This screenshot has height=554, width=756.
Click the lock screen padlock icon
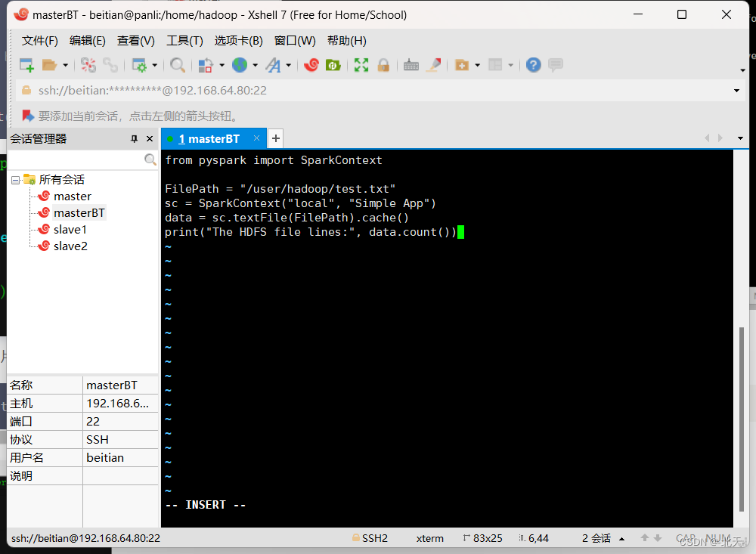click(x=384, y=64)
